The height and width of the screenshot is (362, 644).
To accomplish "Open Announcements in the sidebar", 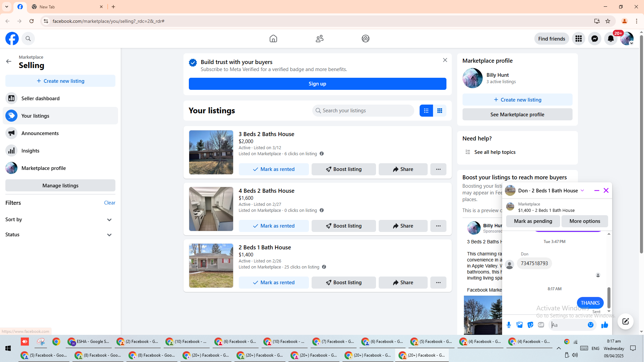I will click(60, 133).
